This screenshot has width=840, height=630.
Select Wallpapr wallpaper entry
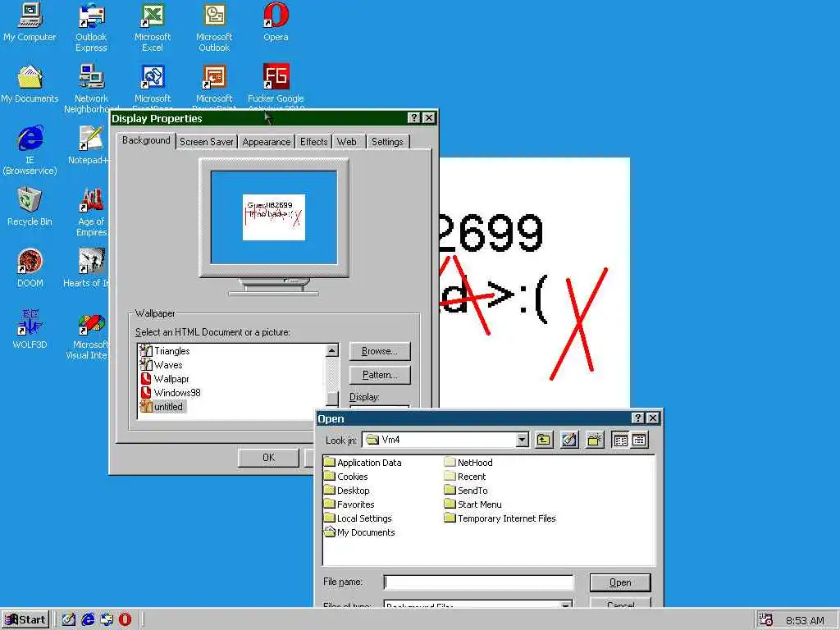164,379
